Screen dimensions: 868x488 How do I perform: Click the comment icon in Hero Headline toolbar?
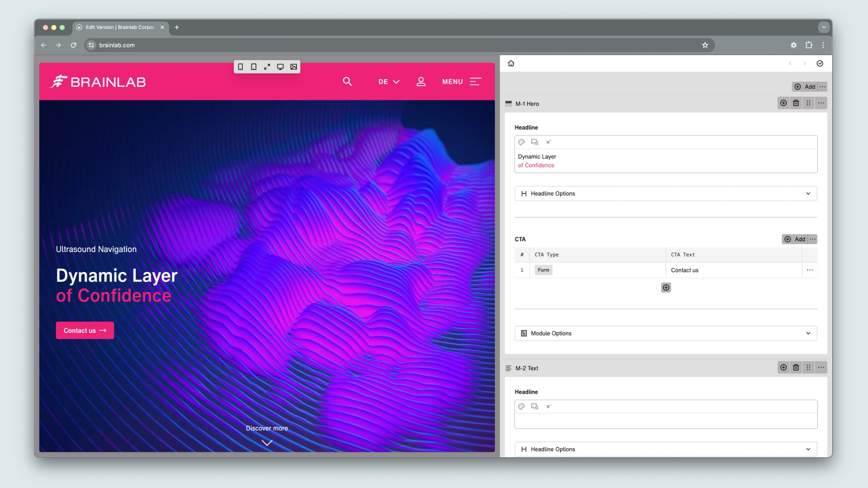point(534,142)
